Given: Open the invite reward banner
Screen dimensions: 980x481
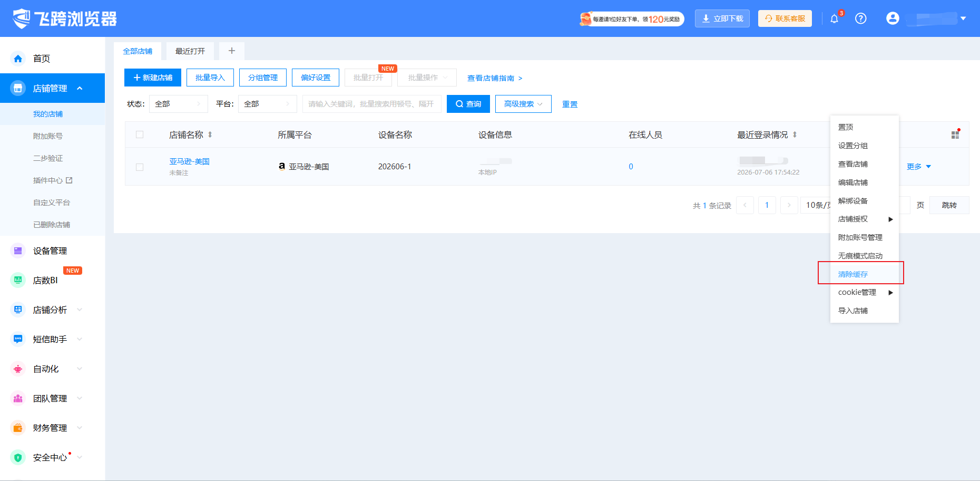Looking at the screenshot, I should point(632,19).
